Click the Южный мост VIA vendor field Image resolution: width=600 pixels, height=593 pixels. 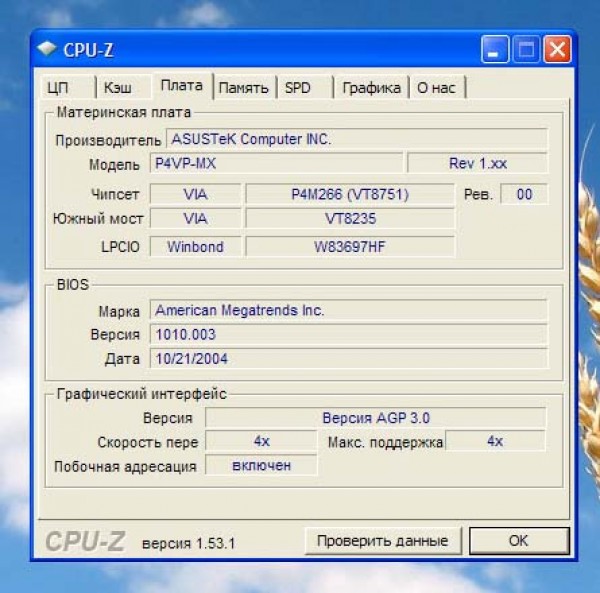tap(196, 218)
